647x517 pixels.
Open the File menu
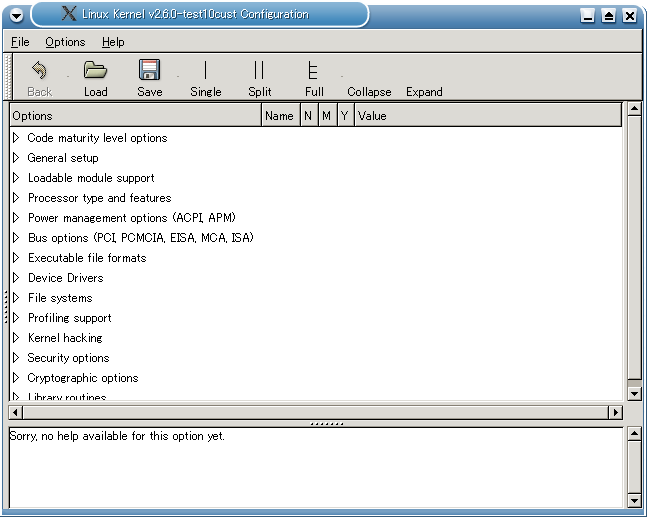click(20, 42)
